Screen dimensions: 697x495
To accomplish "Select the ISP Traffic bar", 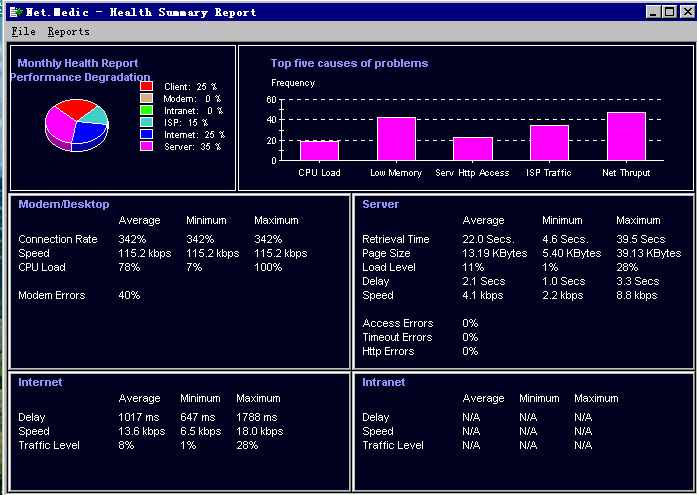I will (549, 142).
